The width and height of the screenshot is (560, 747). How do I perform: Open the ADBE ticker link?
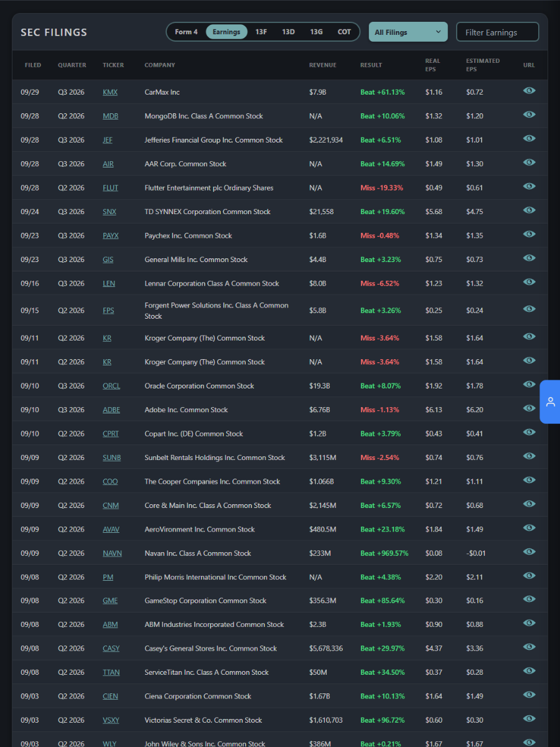point(111,410)
